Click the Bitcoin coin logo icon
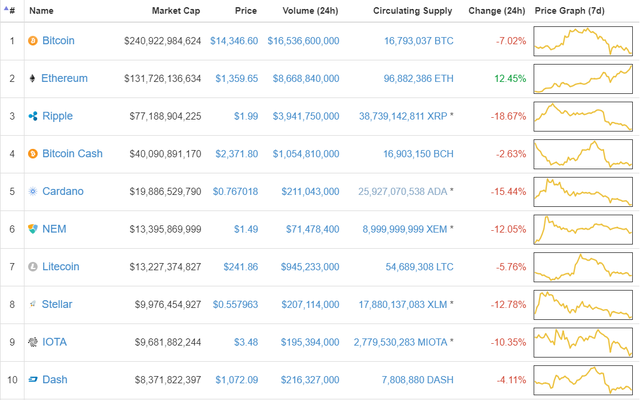640x400 pixels. [x=33, y=41]
